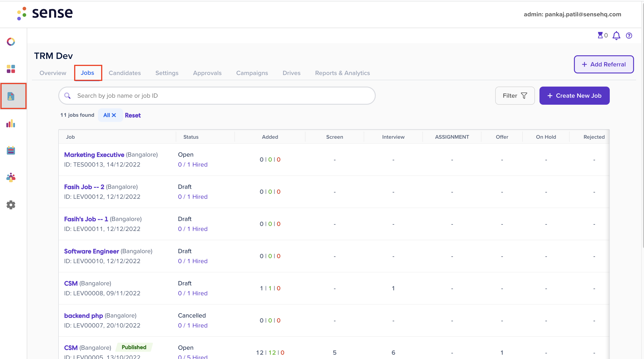Click Cancelled status of backend php
644x359 pixels.
(192, 315)
